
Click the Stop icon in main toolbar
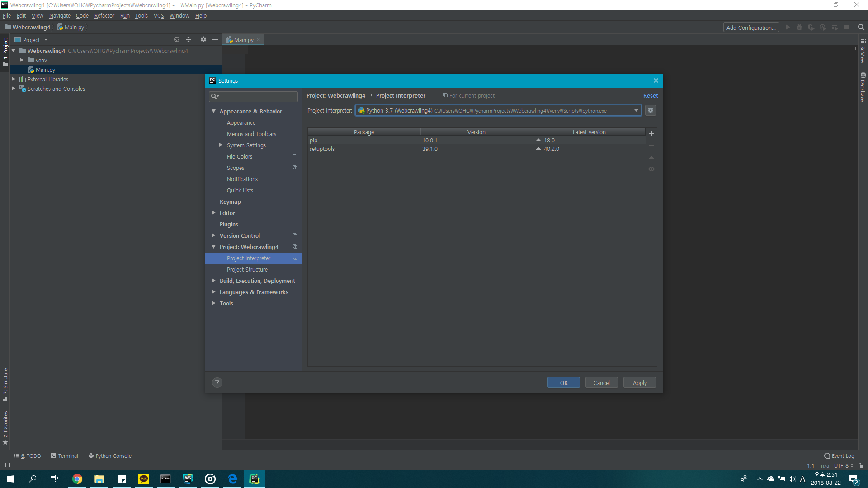[x=846, y=27]
